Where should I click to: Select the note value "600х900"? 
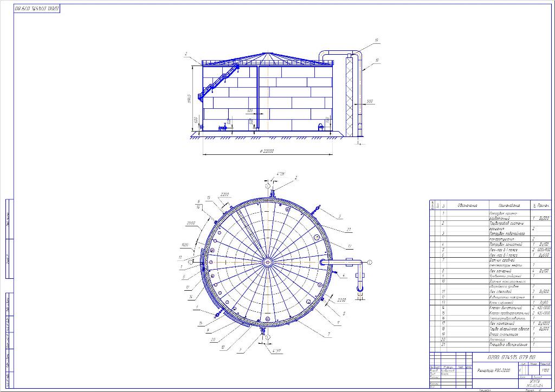click(x=544, y=250)
